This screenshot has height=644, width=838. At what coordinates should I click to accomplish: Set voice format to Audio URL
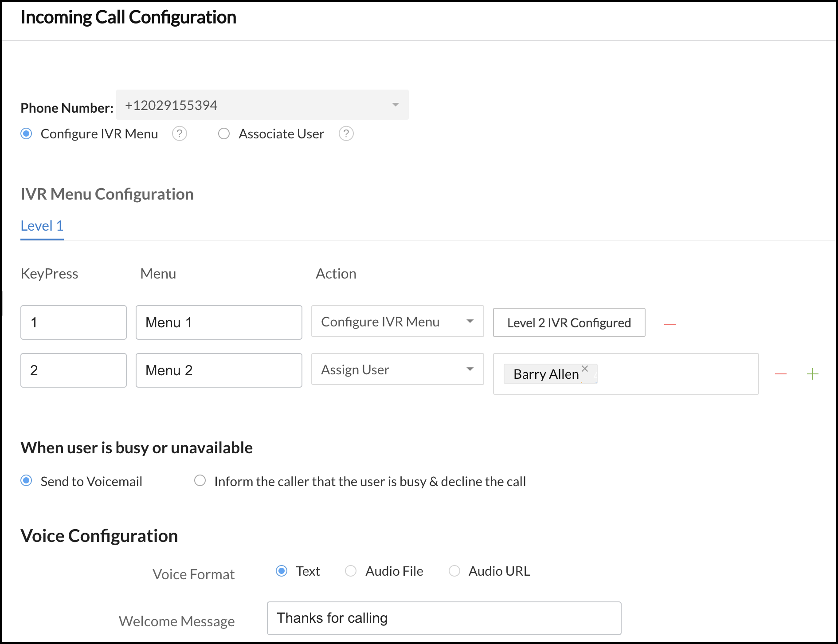click(x=454, y=571)
